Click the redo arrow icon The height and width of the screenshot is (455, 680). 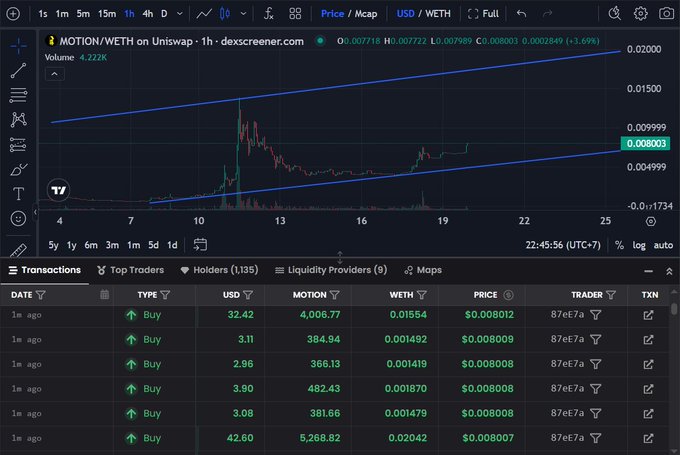[547, 14]
